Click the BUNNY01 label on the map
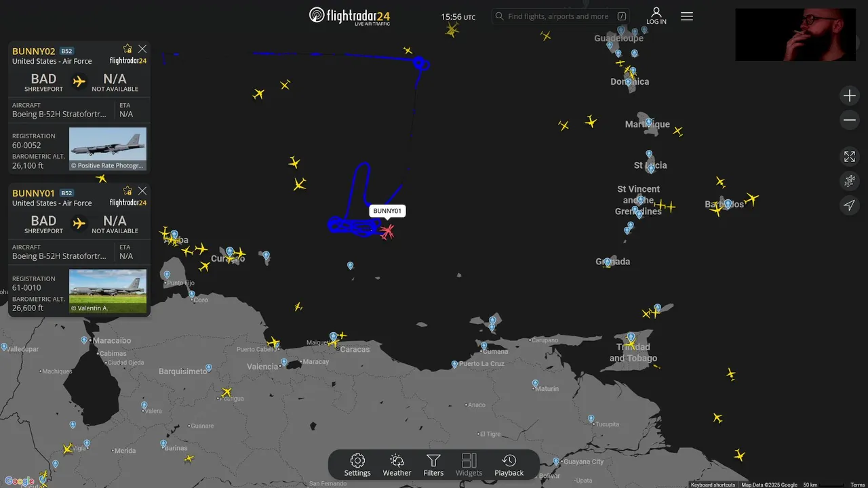The width and height of the screenshot is (868, 488). [x=387, y=211]
